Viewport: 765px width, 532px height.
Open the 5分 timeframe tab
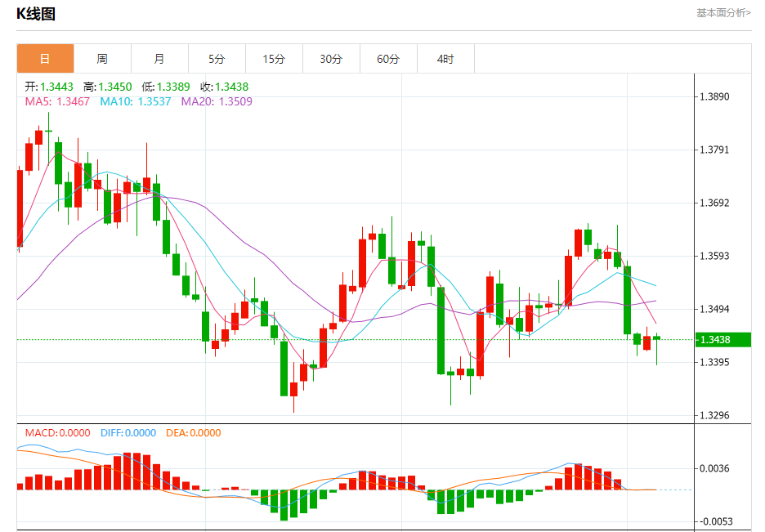pyautogui.click(x=217, y=59)
